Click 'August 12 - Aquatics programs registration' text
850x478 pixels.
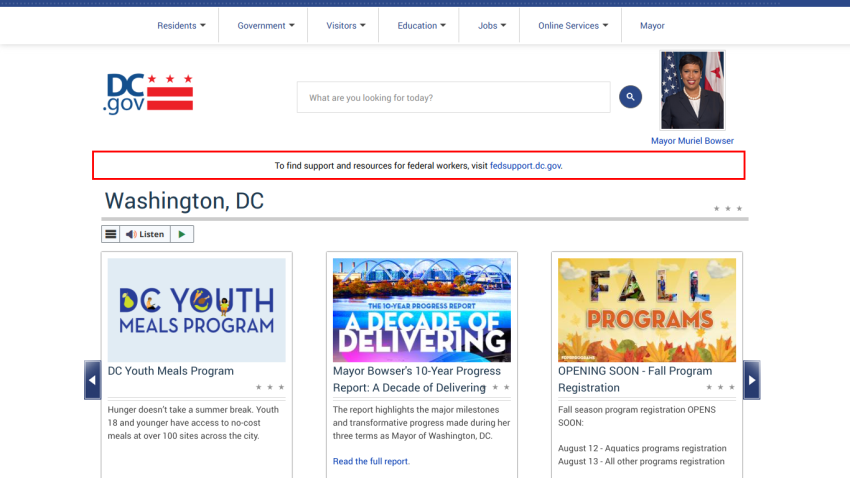[x=642, y=448]
